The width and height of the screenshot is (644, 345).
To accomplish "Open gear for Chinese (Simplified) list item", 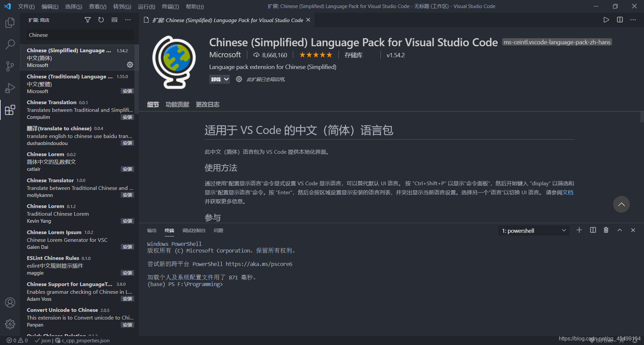I will click(x=130, y=65).
